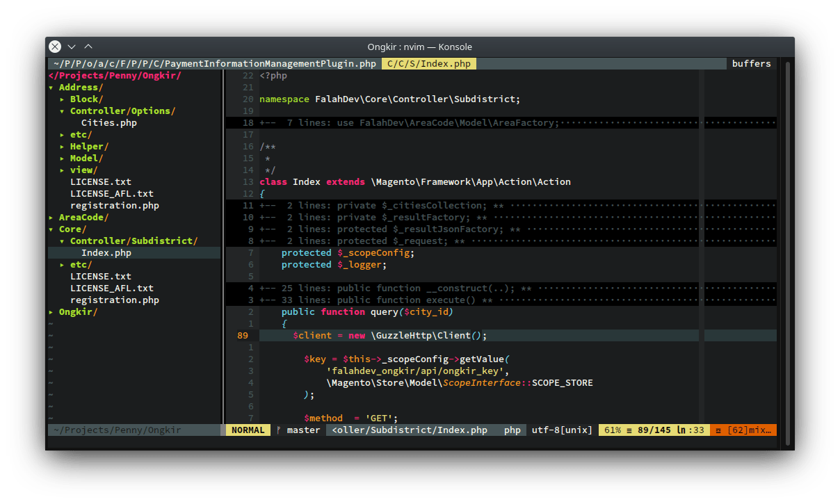Click 'class Index extends' line
This screenshot has height=504, width=840.
tap(415, 182)
